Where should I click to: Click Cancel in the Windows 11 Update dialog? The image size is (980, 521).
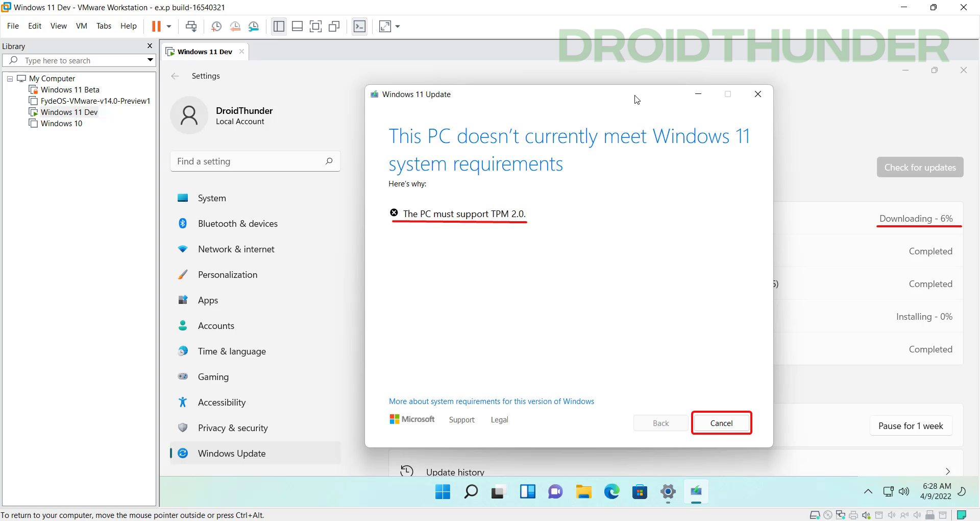[721, 423]
